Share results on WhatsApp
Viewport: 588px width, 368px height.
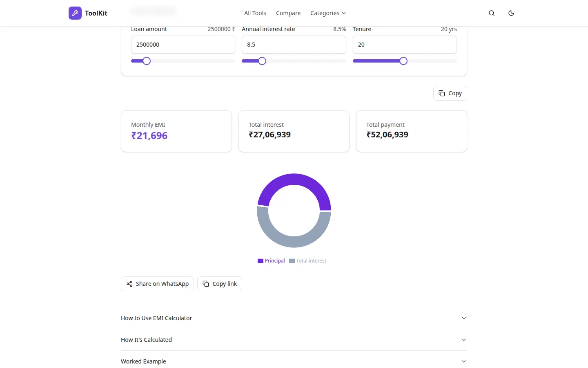(x=157, y=284)
